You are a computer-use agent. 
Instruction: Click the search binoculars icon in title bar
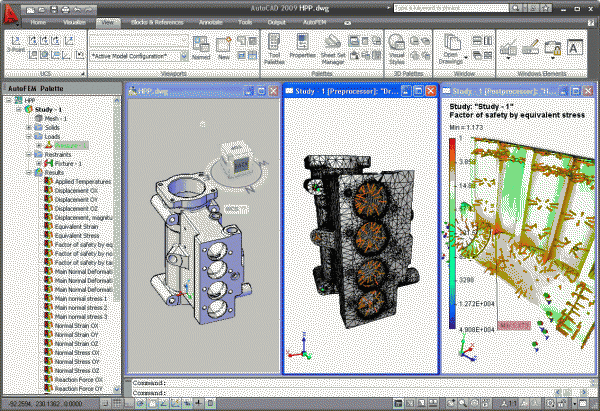pyautogui.click(x=515, y=8)
